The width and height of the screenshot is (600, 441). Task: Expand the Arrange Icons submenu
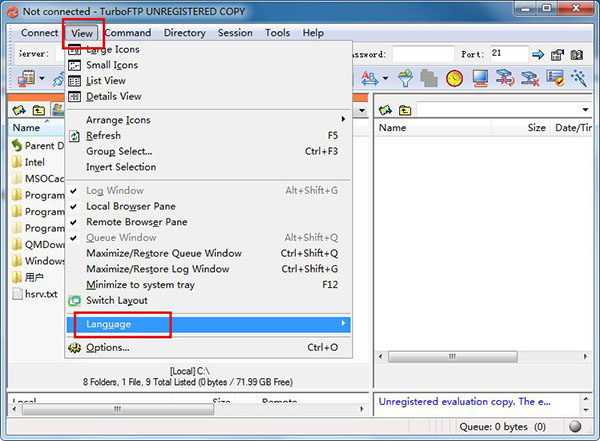click(209, 120)
